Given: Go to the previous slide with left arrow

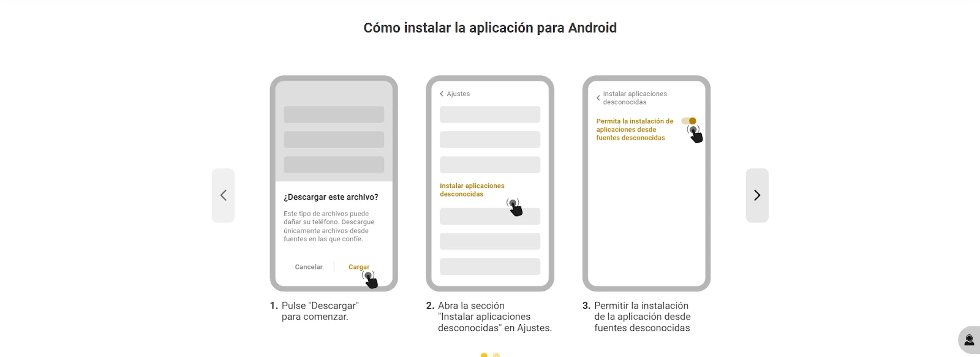Looking at the screenshot, I should (x=223, y=195).
